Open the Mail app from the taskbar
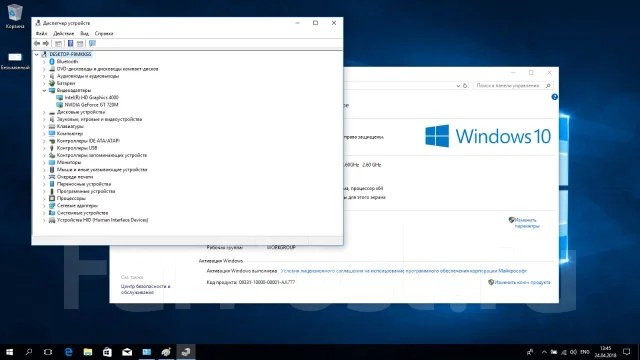This screenshot has width=640, height=360. click(127, 352)
